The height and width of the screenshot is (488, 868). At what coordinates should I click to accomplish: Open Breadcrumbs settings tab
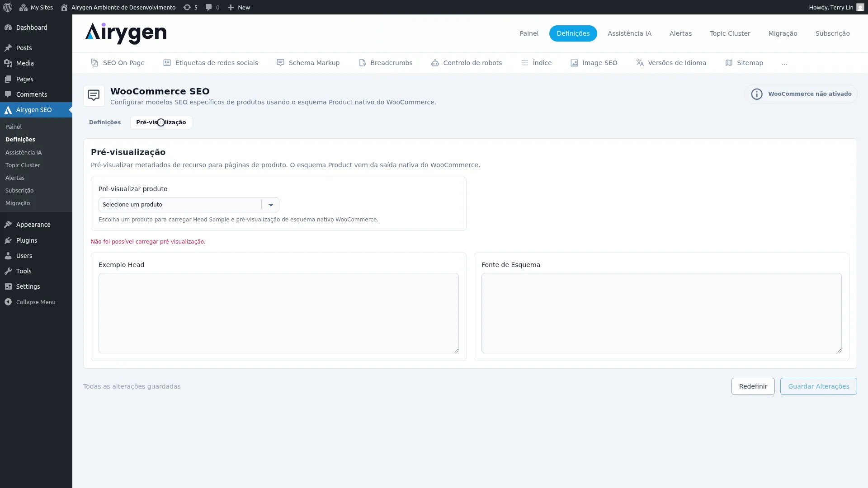coord(385,63)
